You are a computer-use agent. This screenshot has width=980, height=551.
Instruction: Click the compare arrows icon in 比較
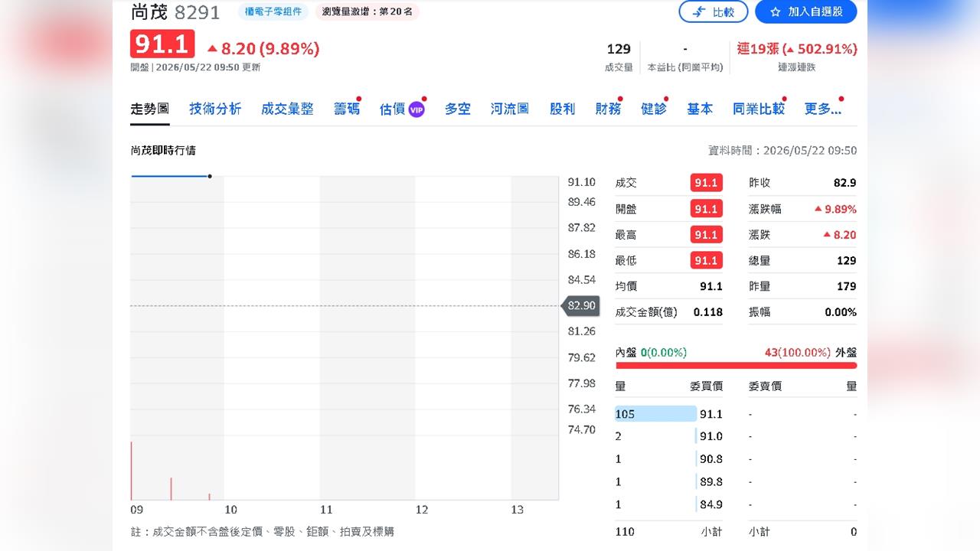pos(698,12)
